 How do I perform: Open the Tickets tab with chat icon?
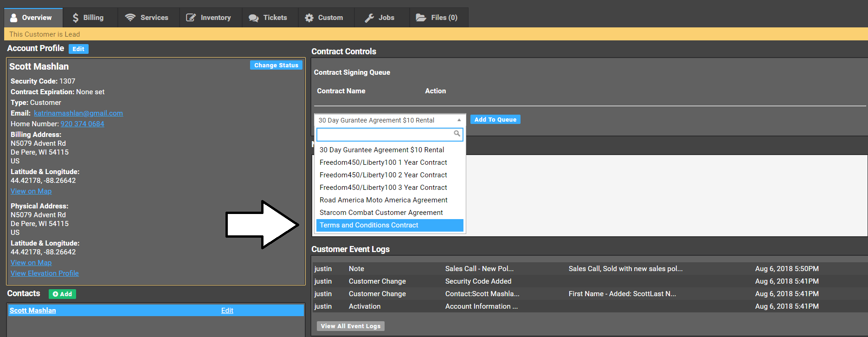click(268, 18)
